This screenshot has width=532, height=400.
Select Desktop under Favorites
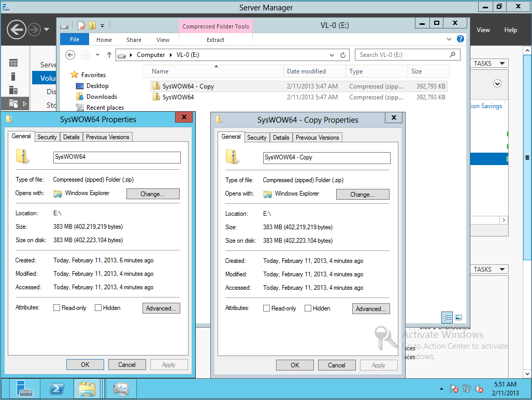(97, 86)
